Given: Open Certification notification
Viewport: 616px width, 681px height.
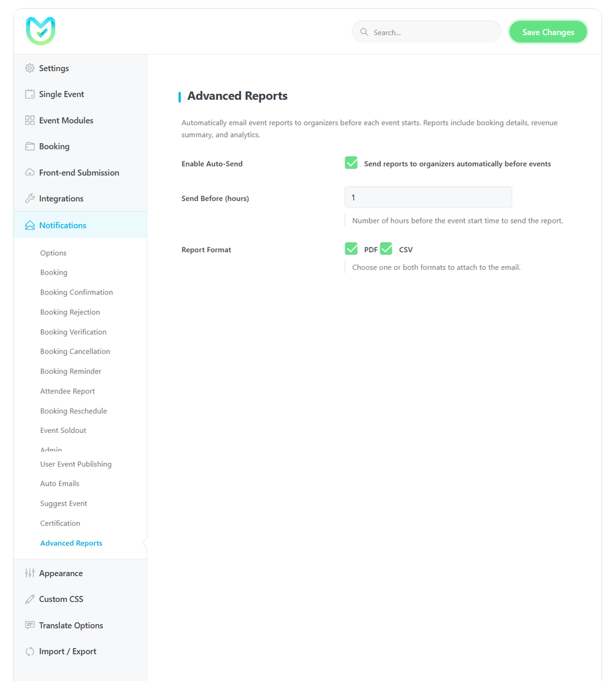Looking at the screenshot, I should click(60, 523).
